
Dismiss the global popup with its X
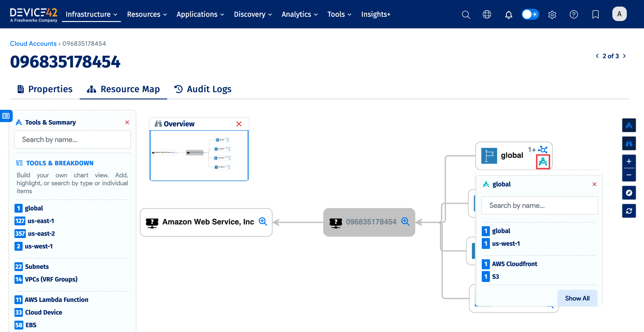tap(594, 184)
